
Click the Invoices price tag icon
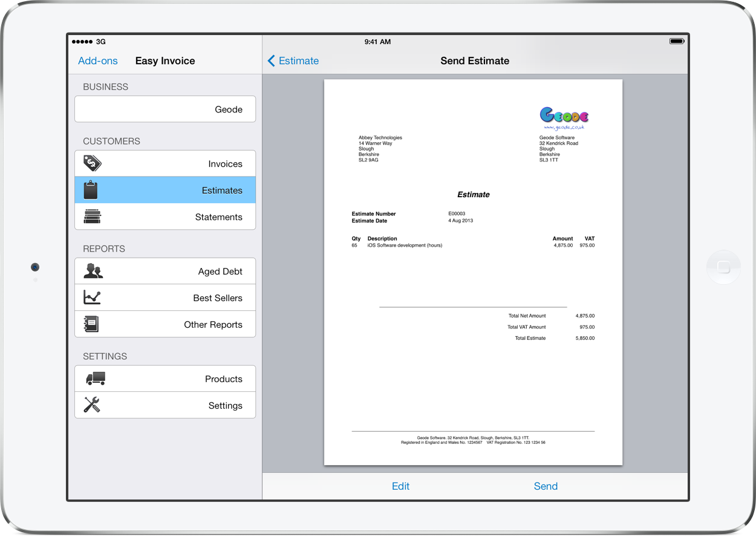click(x=92, y=163)
